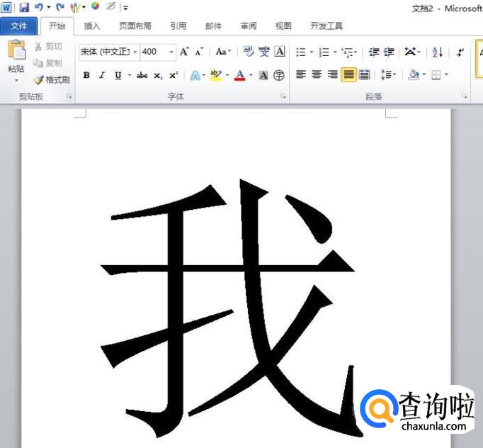This screenshot has height=448, width=483.
Task: Apply the red font color swatch
Action: pyautogui.click(x=240, y=75)
